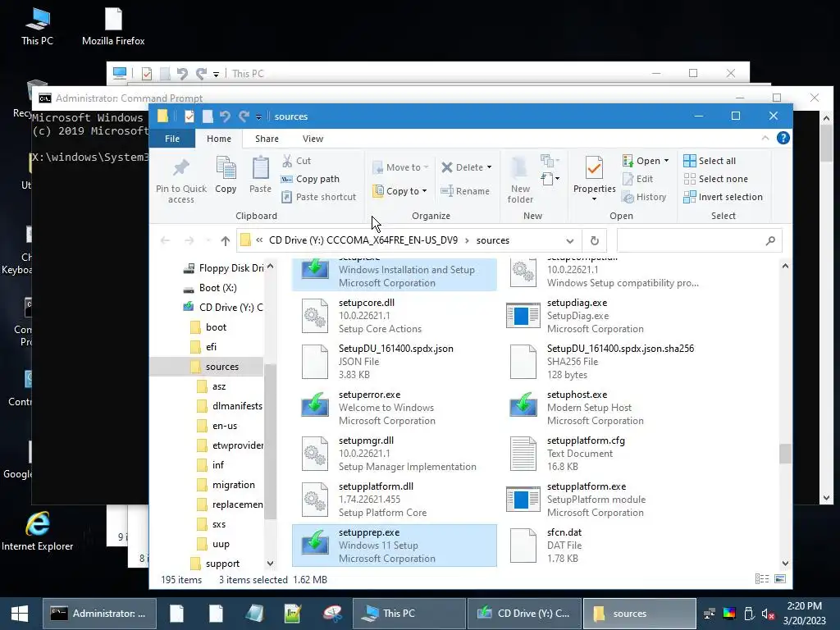This screenshot has height=630, width=840.
Task: Click Select all in the ribbon
Action: coord(710,161)
